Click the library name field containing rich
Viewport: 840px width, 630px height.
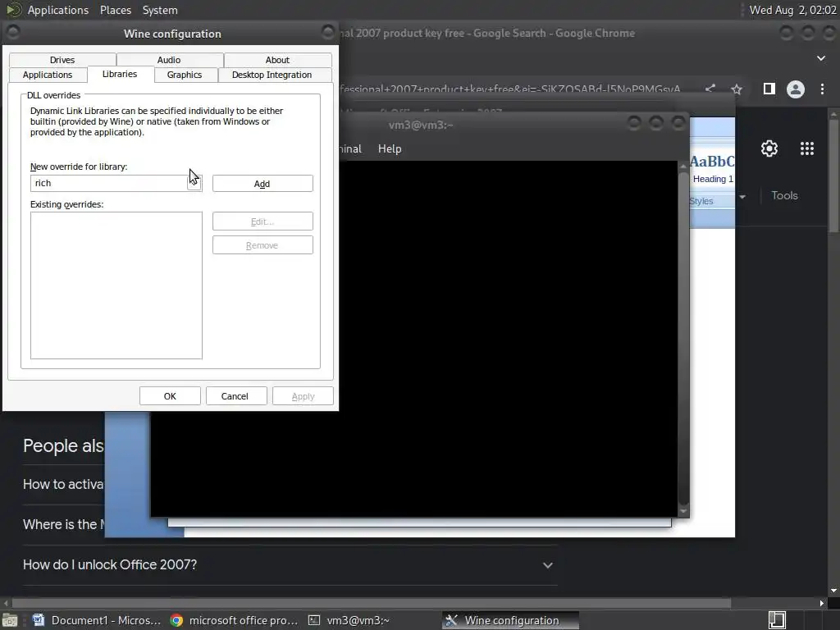109,183
